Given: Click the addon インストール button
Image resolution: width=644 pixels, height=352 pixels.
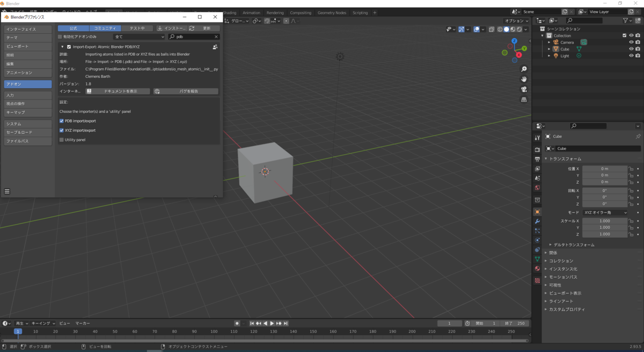Looking at the screenshot, I should point(171,28).
